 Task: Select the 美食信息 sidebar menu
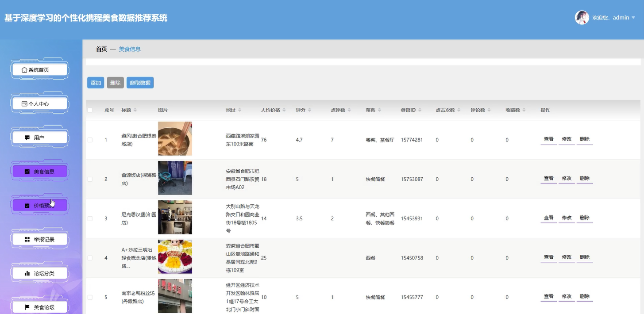(39, 172)
